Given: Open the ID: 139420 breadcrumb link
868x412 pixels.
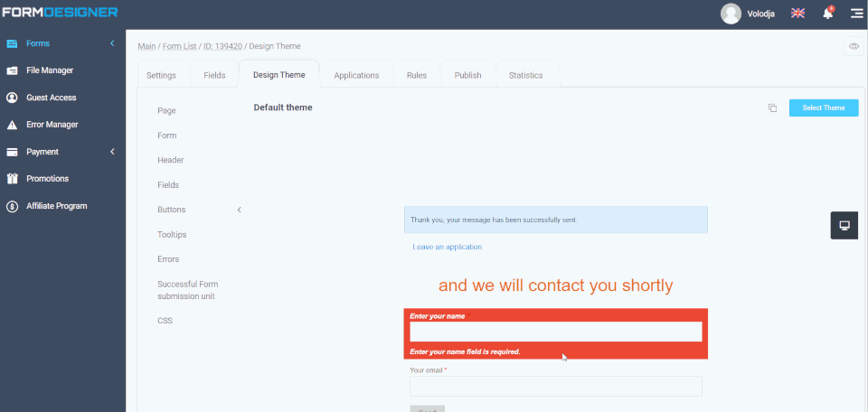Looking at the screenshot, I should (x=222, y=46).
